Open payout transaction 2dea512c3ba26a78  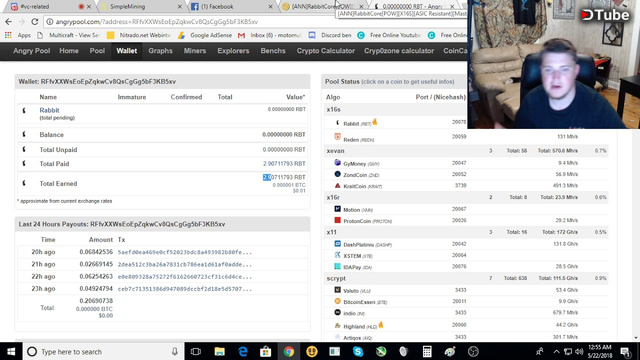[184, 264]
